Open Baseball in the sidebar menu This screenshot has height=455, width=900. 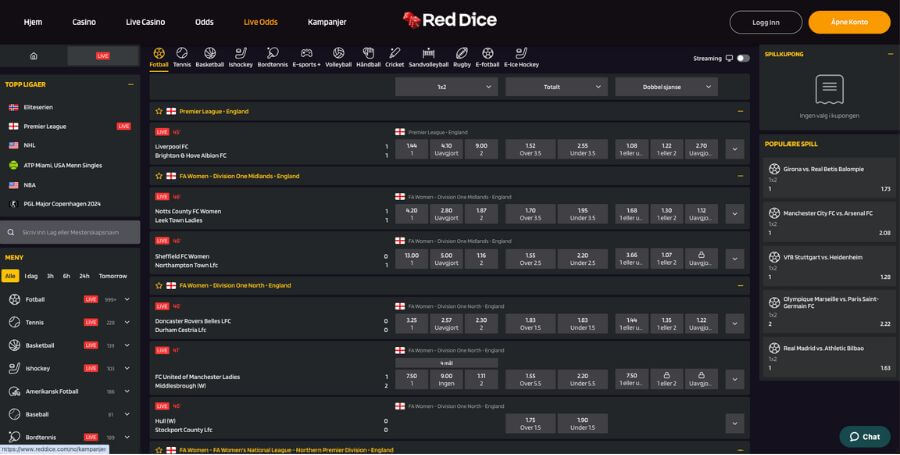point(69,414)
